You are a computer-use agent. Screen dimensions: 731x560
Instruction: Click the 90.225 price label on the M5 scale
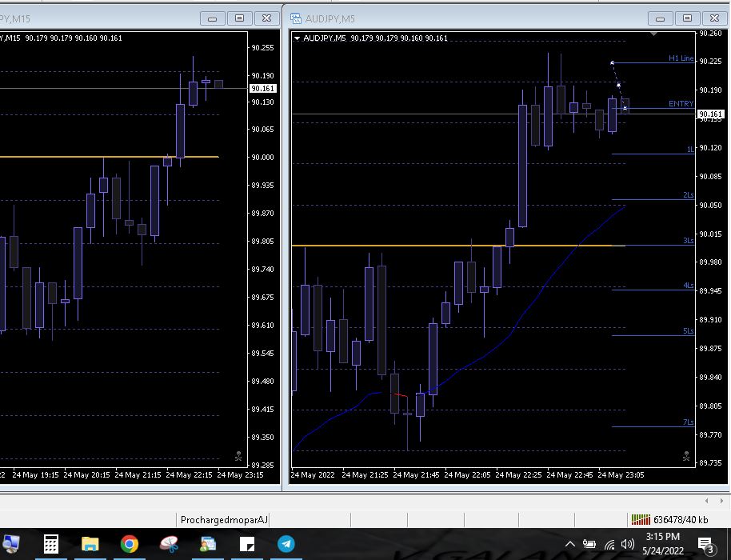click(x=710, y=61)
